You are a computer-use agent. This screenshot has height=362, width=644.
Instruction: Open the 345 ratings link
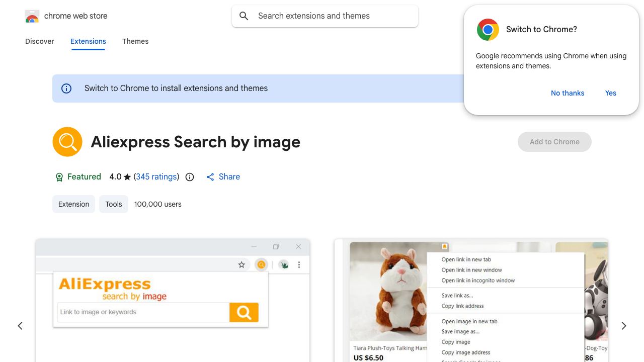(x=156, y=177)
